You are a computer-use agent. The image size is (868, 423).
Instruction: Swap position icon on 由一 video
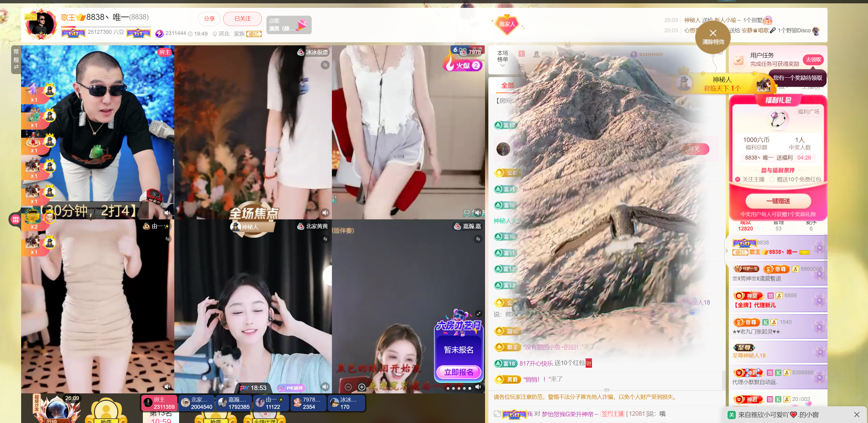167,239
